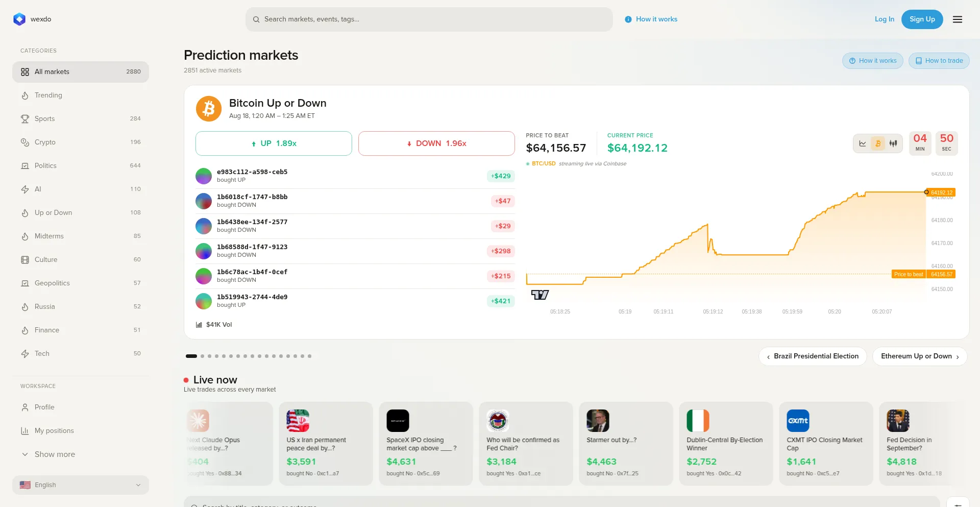Click the TradingView logo on chart
The image size is (980, 507).
[540, 295]
